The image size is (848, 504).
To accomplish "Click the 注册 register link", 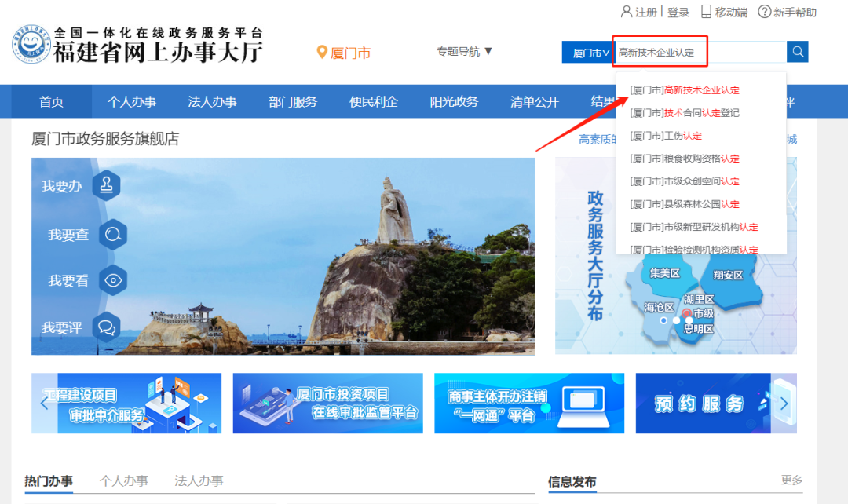I will (645, 12).
